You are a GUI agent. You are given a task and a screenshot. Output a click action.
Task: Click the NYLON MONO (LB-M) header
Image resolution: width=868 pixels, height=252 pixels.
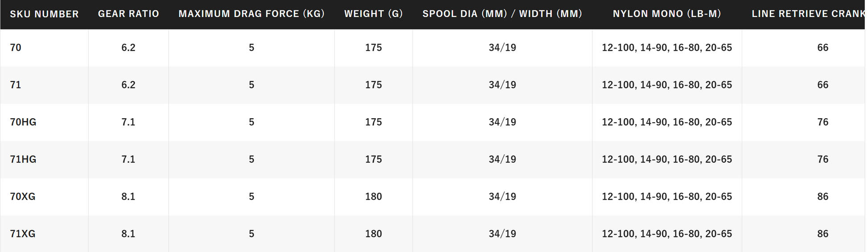pyautogui.click(x=667, y=14)
